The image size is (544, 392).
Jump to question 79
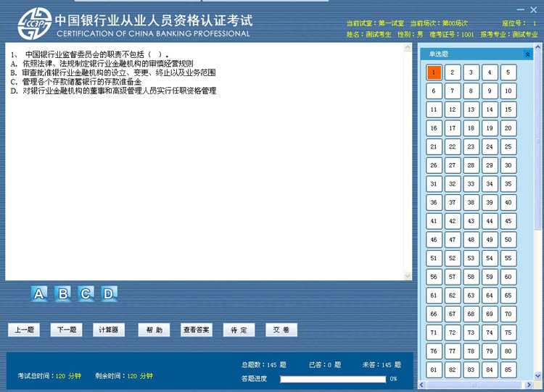coord(490,351)
